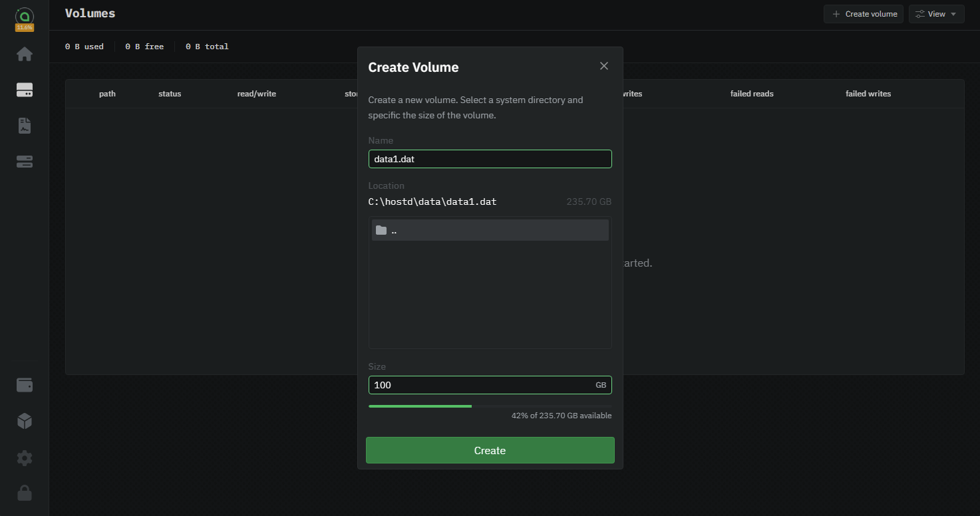Open the Wallet icon in sidebar
Screen dimensions: 980x516
[25, 385]
